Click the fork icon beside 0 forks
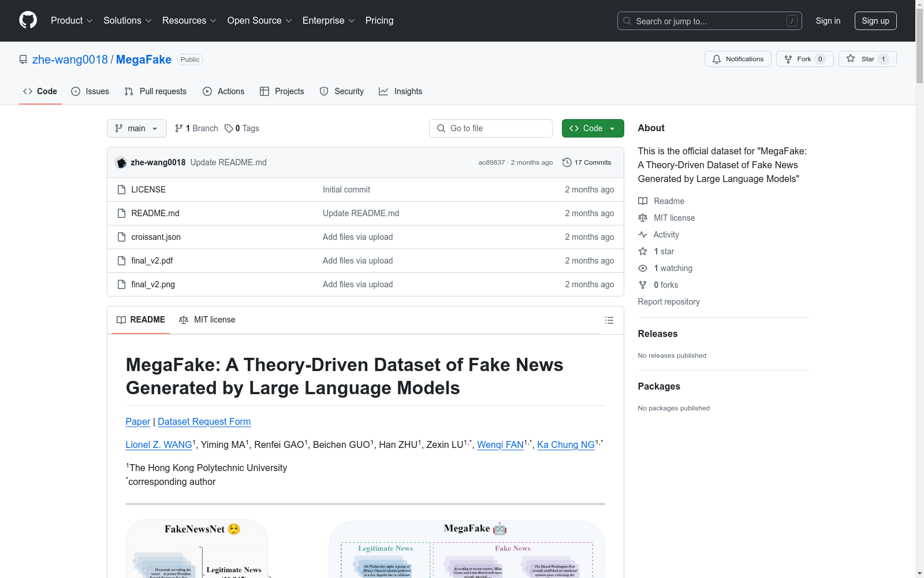 (643, 285)
